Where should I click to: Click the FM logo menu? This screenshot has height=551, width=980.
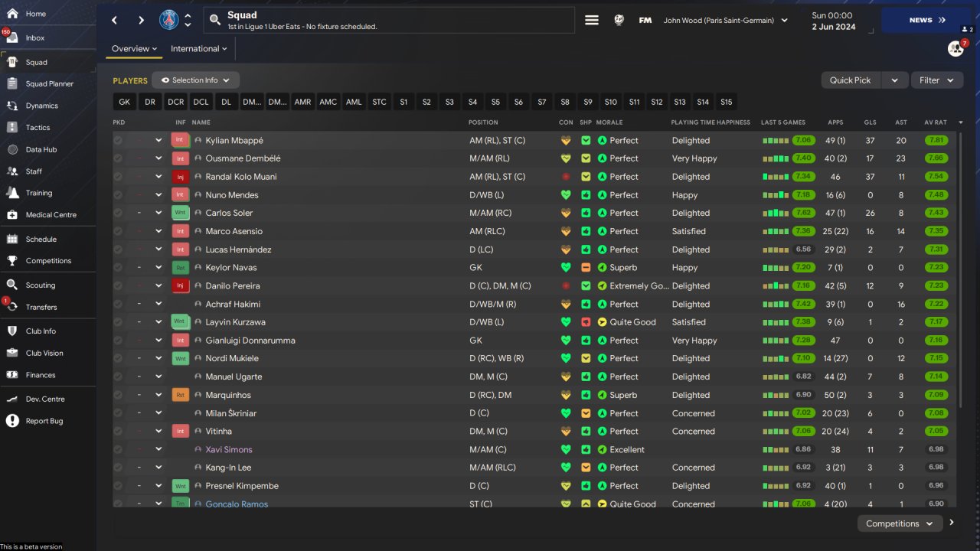pos(645,21)
